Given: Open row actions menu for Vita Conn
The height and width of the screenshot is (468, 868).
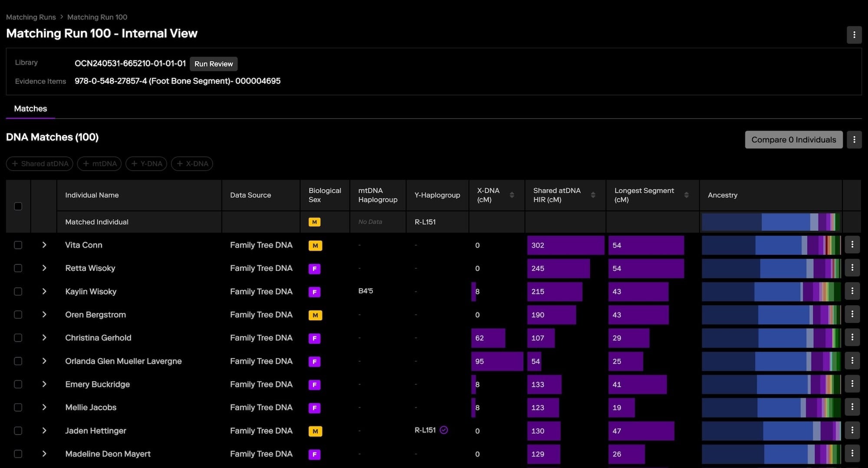Looking at the screenshot, I should [x=852, y=245].
